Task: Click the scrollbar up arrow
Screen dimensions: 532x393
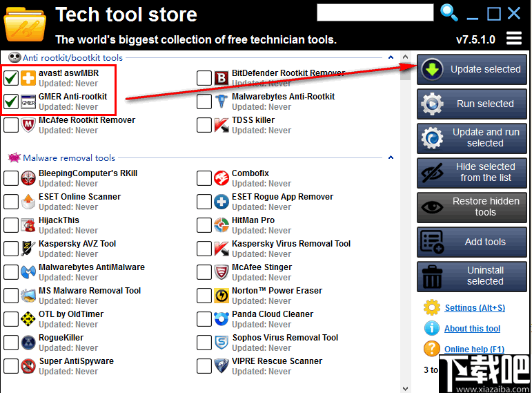Action: click(405, 57)
